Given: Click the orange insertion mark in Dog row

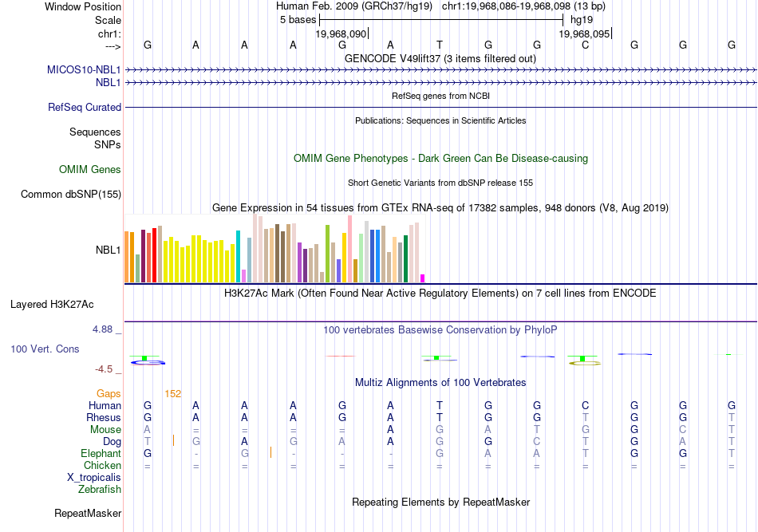Looking at the screenshot, I should point(174,440).
